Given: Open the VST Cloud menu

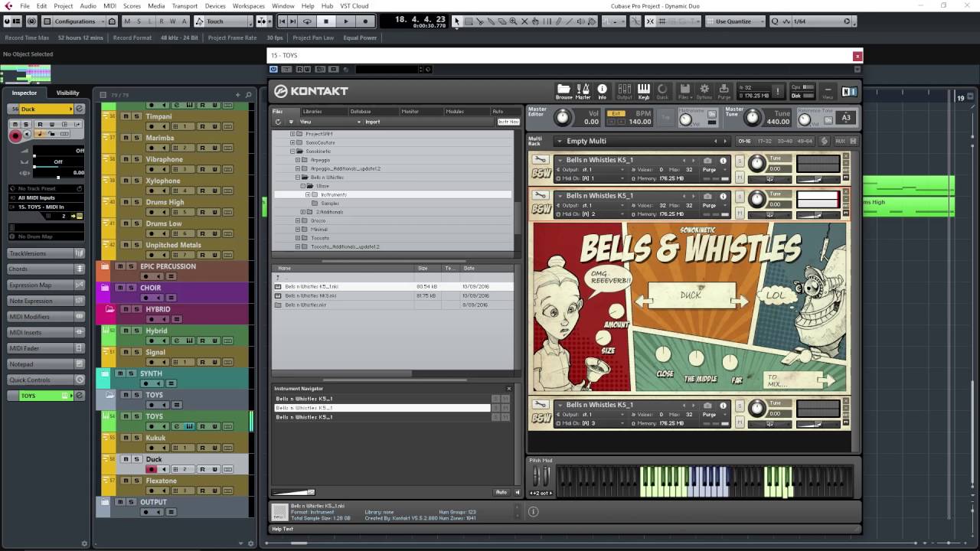Looking at the screenshot, I should point(354,6).
